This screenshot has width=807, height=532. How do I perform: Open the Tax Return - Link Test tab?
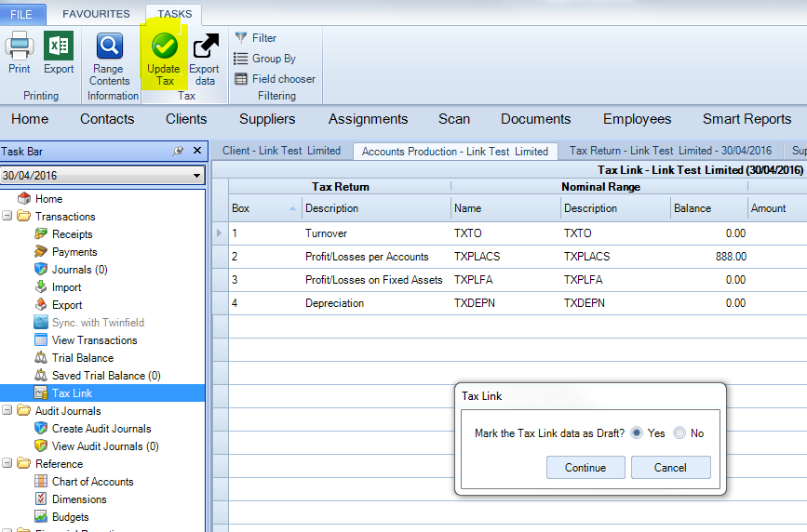(x=670, y=151)
